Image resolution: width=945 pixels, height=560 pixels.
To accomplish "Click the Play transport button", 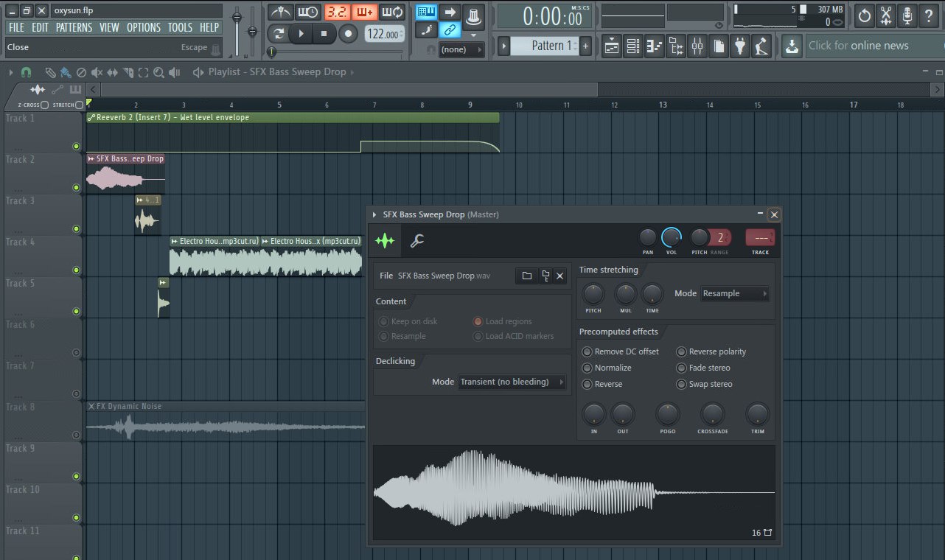I will coord(301,33).
